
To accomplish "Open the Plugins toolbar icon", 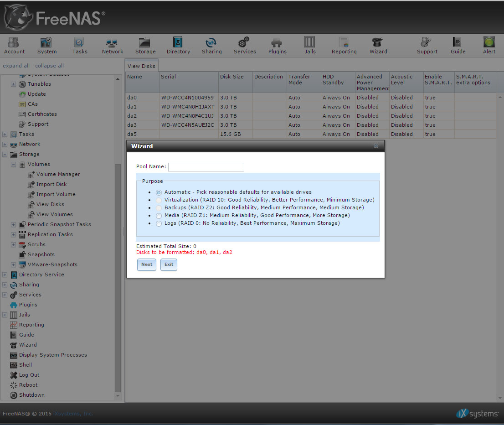I will click(277, 45).
